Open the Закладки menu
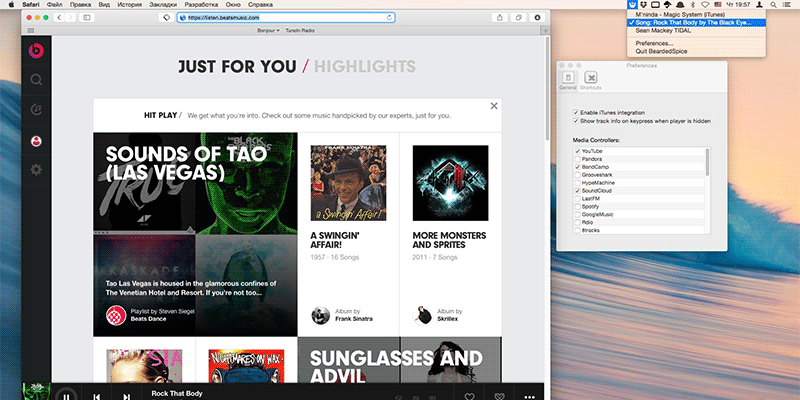 tap(163, 5)
